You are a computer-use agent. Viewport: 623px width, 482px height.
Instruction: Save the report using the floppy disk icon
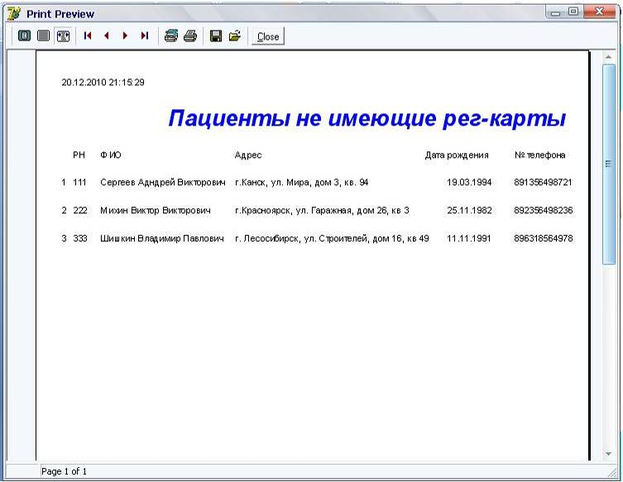[216, 36]
